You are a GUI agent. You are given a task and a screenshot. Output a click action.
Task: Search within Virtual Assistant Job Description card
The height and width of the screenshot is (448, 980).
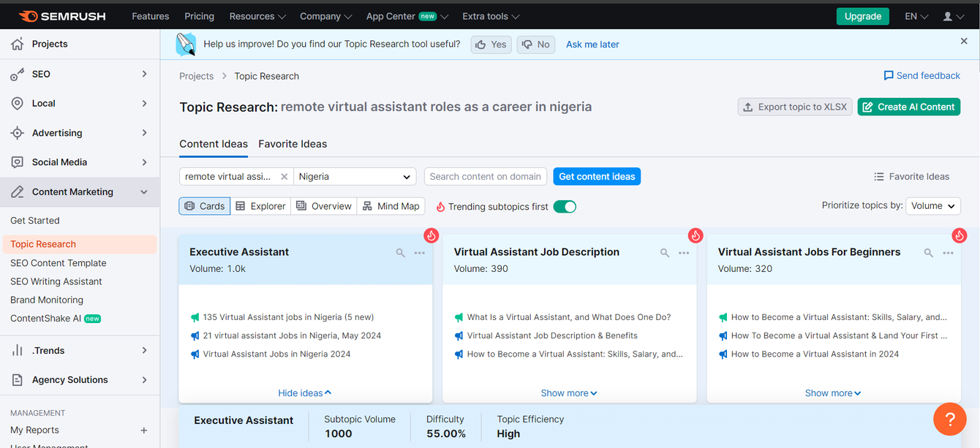coord(665,253)
